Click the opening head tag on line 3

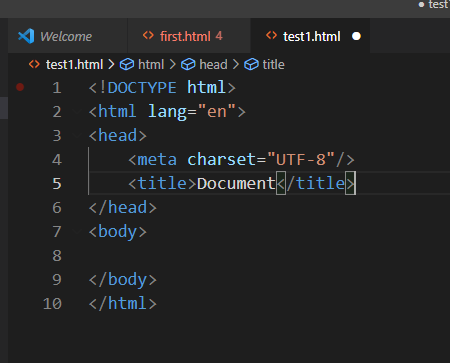point(118,136)
